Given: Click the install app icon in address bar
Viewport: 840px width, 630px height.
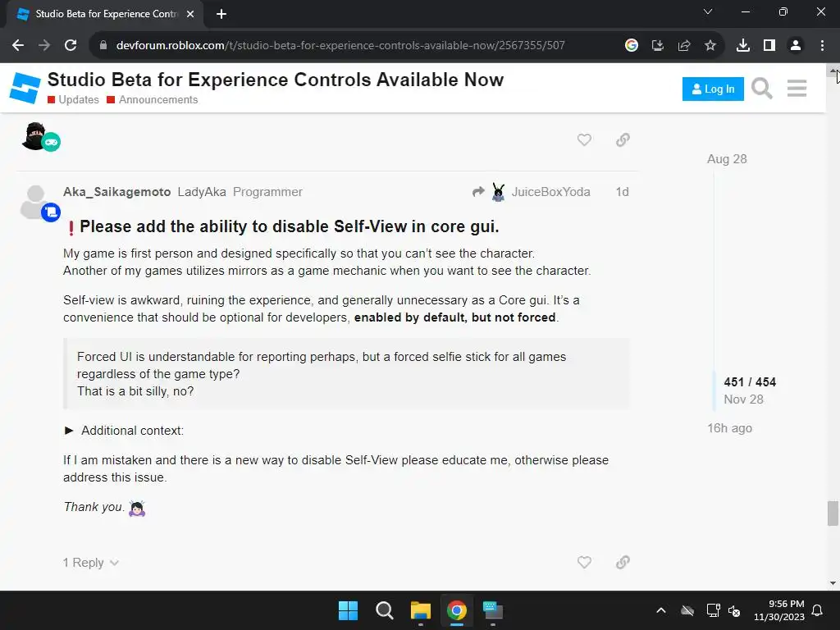Looking at the screenshot, I should pos(658,46).
